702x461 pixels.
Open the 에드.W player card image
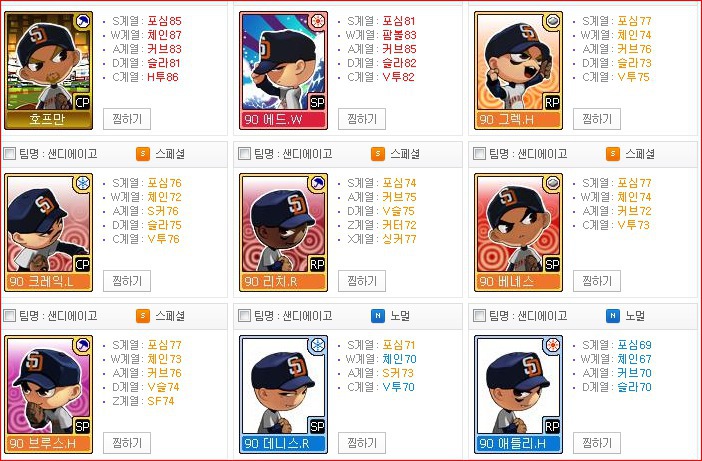tap(283, 71)
